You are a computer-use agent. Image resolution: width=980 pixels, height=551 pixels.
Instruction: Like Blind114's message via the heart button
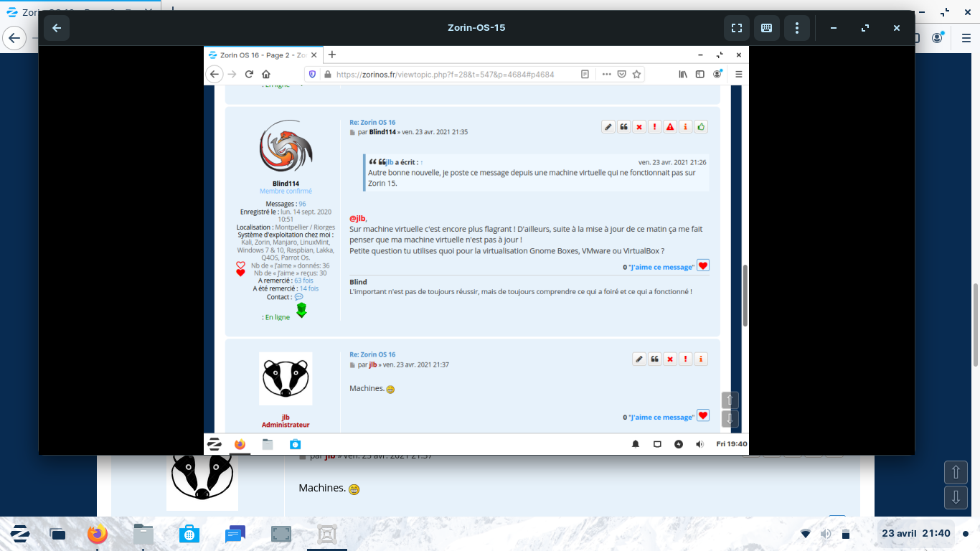coord(703,265)
